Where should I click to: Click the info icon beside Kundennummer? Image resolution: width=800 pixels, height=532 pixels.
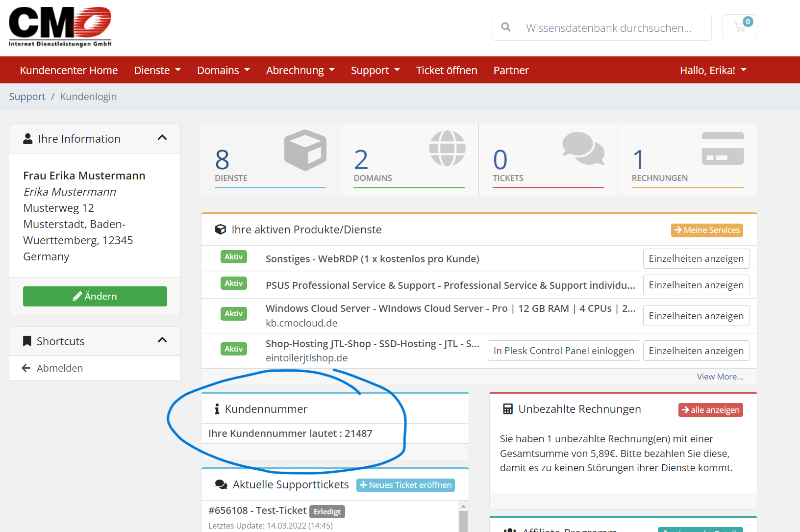tap(217, 408)
